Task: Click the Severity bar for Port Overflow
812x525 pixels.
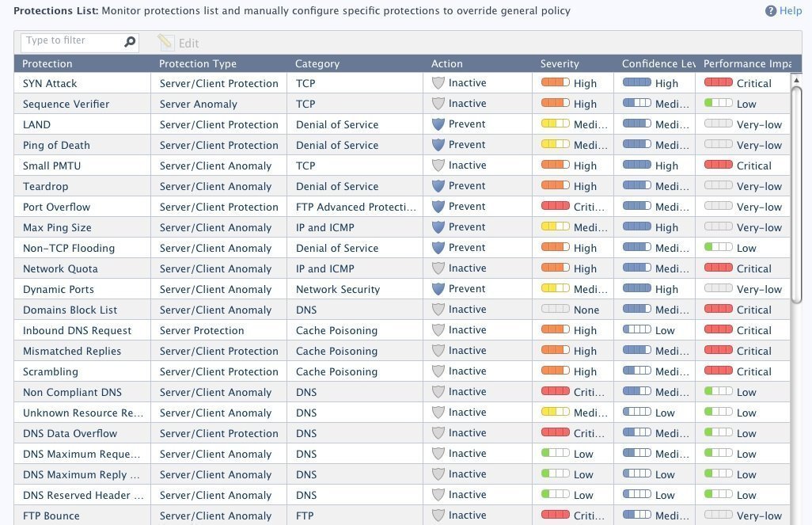Action: 555,207
